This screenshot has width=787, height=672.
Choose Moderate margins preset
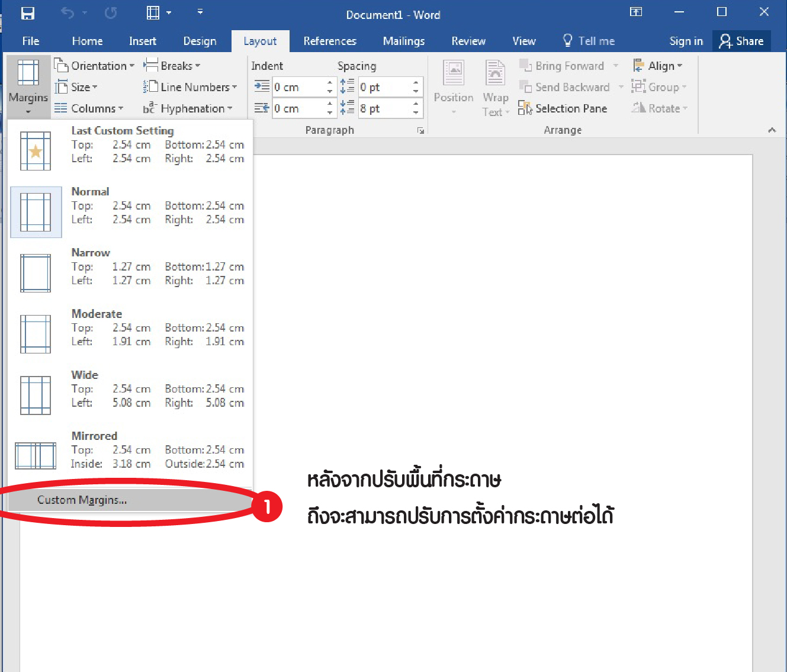[130, 334]
